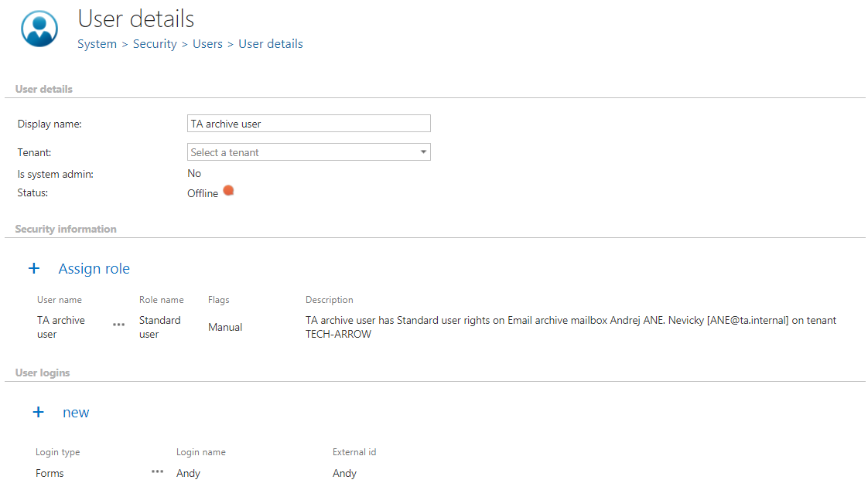Click the new login link text
The height and width of the screenshot is (490, 868).
pyautogui.click(x=76, y=413)
